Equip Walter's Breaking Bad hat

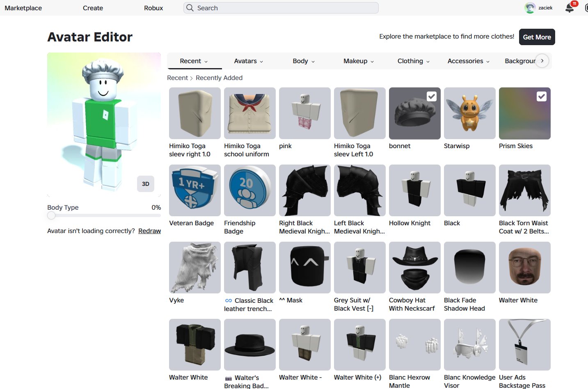click(250, 345)
